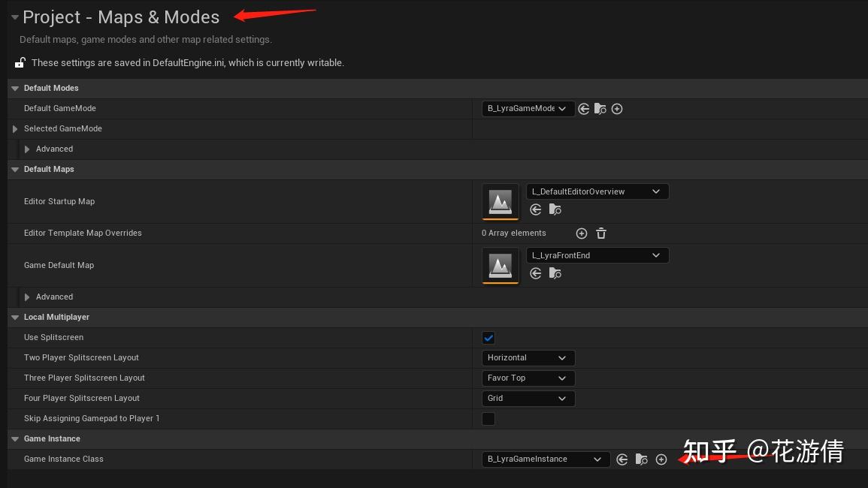The image size is (868, 488).
Task: Use selected asset for Default GameMode
Action: tap(584, 109)
